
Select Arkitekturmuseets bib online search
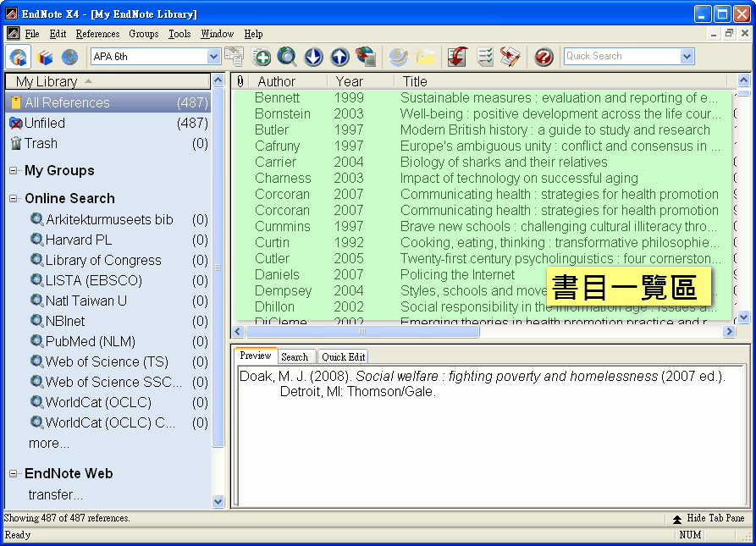[119, 220]
